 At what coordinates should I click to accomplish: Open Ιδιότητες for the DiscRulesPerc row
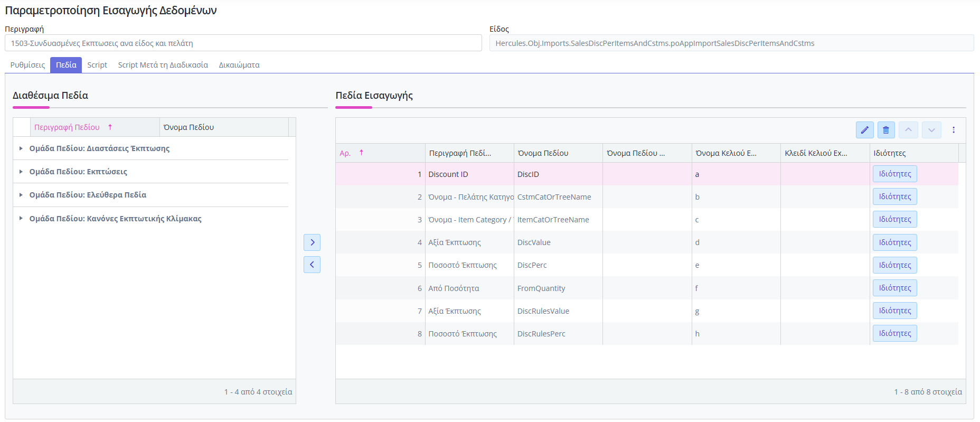click(x=894, y=333)
